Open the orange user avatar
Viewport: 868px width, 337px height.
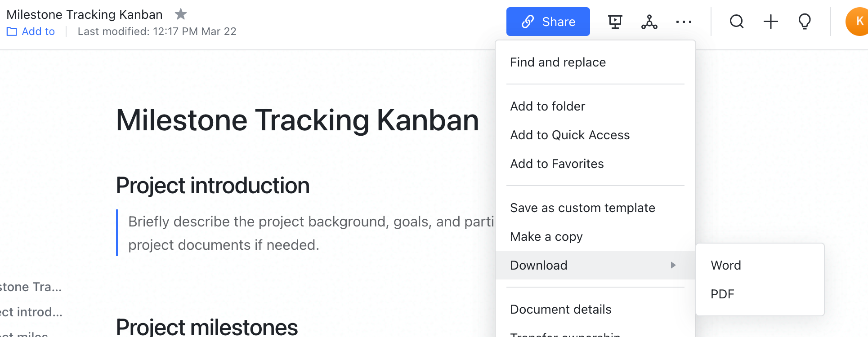click(858, 22)
